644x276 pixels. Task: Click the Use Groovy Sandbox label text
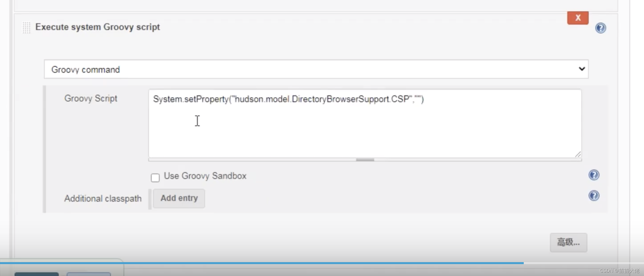205,176
